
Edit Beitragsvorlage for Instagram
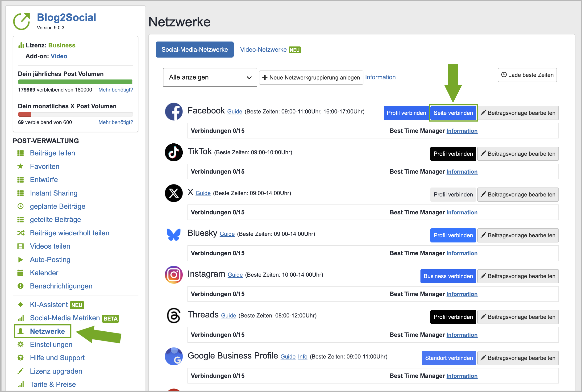pos(518,276)
